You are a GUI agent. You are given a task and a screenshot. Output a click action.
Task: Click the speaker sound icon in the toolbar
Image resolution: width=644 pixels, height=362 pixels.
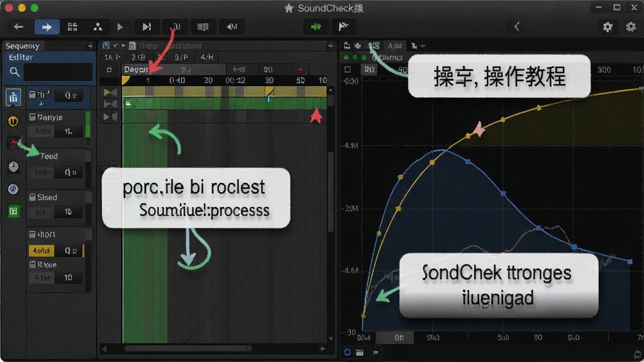point(175,27)
